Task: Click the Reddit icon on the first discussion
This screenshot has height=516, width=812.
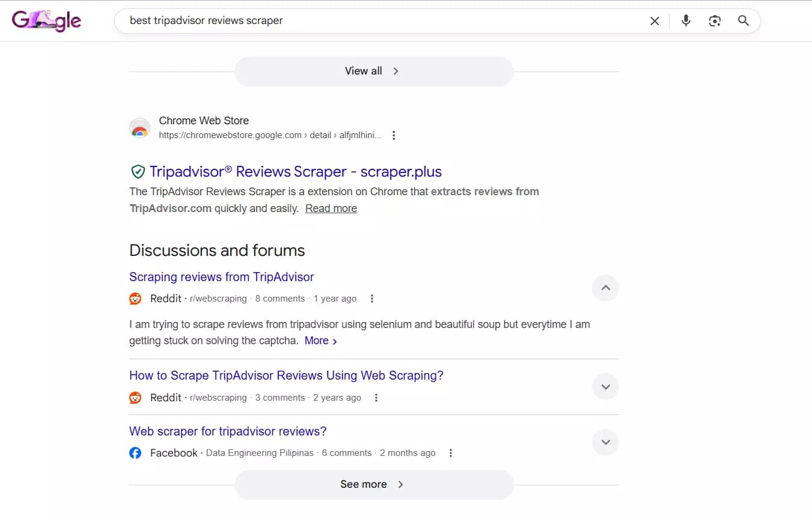Action: [x=135, y=298]
